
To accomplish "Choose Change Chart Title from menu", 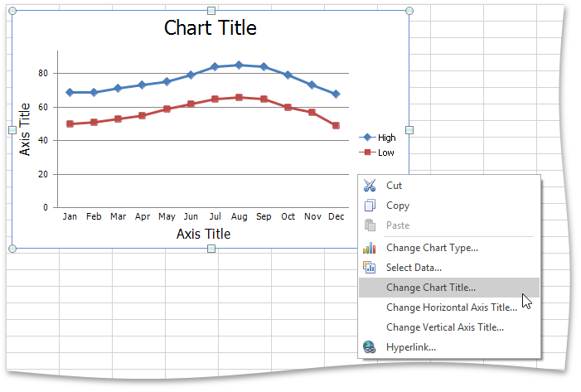I will pyautogui.click(x=431, y=288).
